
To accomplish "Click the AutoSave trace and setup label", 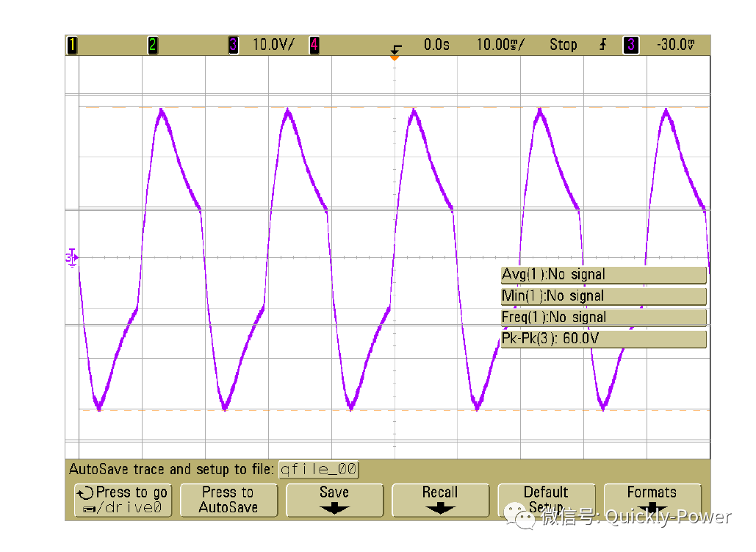I will [x=172, y=470].
